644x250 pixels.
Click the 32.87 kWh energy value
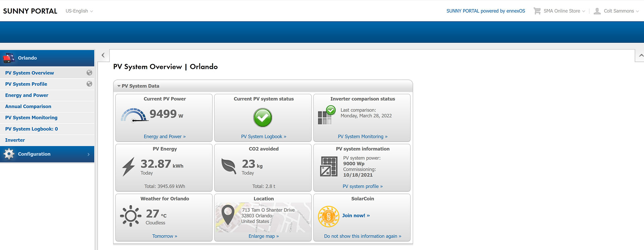tap(162, 164)
